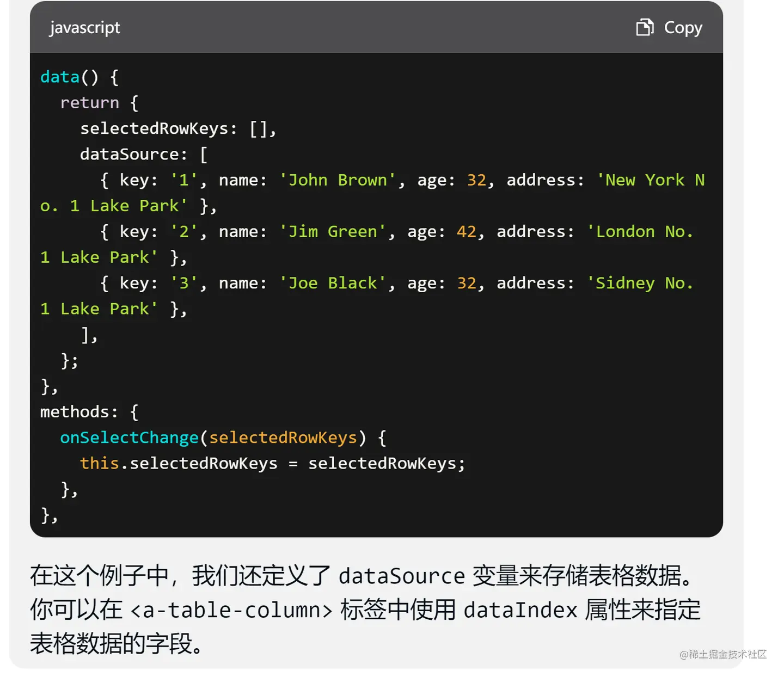Click the data() function name in code
Image resolution: width=784 pixels, height=677 pixels.
click(60, 77)
